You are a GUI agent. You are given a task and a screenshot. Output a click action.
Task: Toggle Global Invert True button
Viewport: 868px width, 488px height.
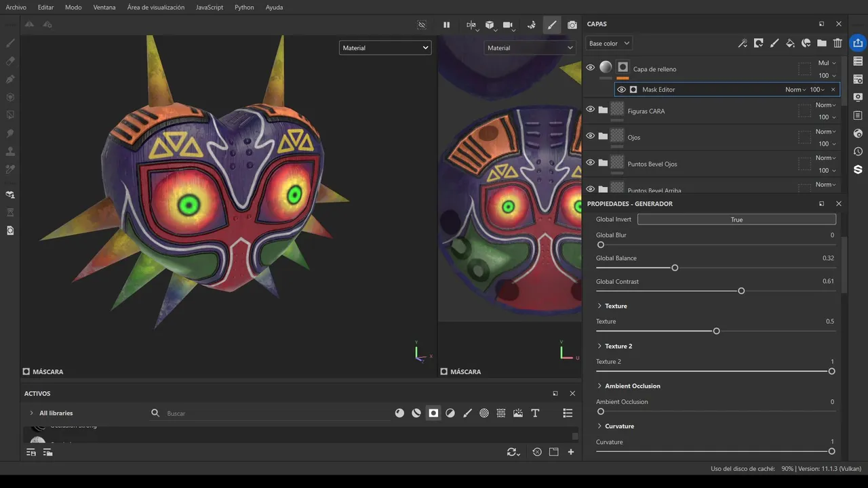click(x=736, y=220)
